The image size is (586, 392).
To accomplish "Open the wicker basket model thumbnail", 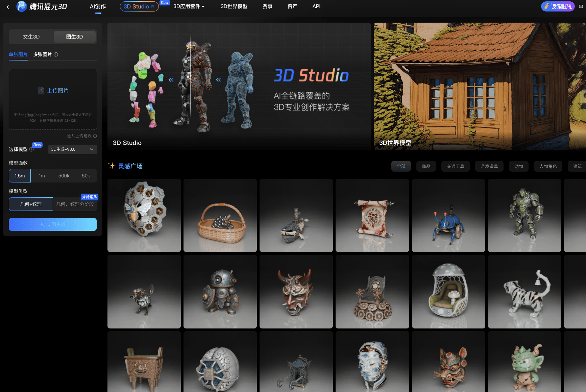I will [x=220, y=215].
